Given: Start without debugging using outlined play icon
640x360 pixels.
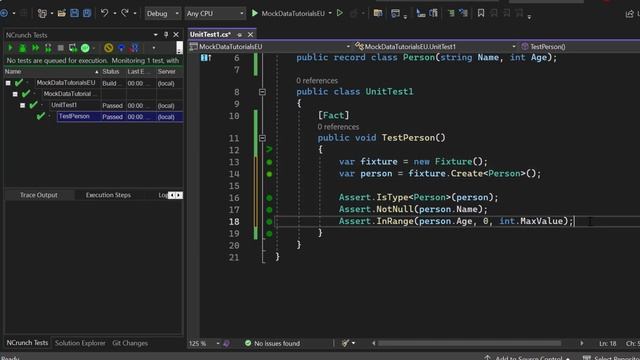Looking at the screenshot, I should [x=340, y=13].
